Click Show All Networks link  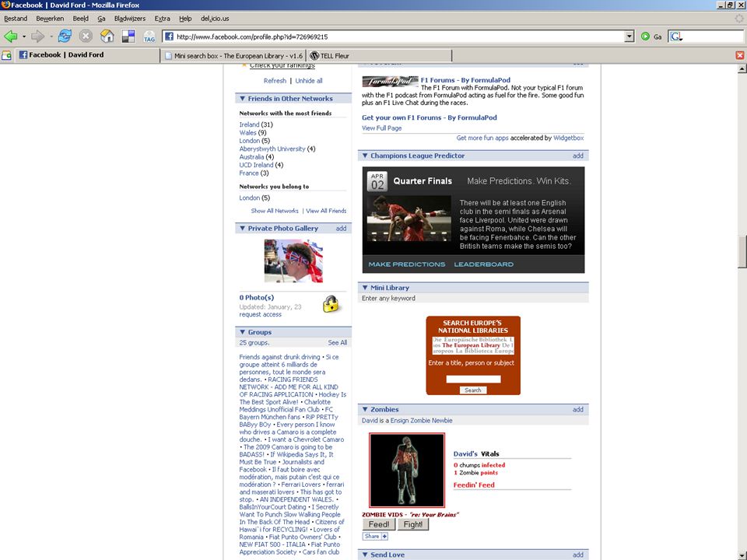pyautogui.click(x=275, y=211)
